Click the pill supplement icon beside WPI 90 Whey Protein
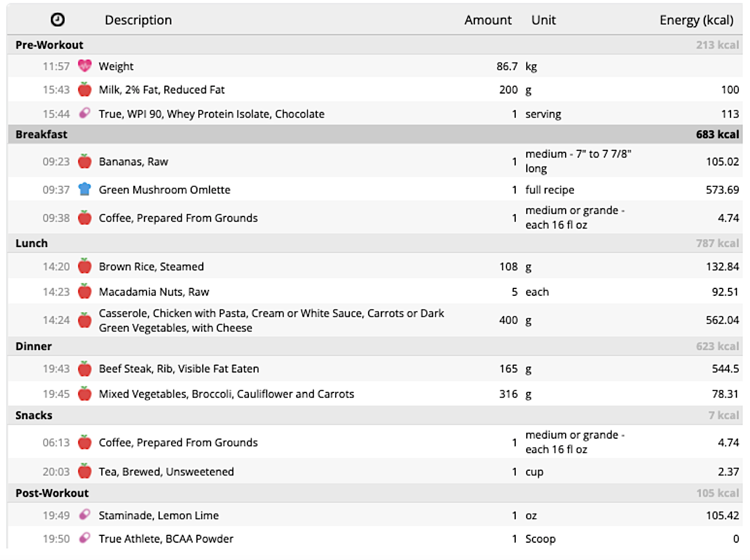 [x=84, y=113]
